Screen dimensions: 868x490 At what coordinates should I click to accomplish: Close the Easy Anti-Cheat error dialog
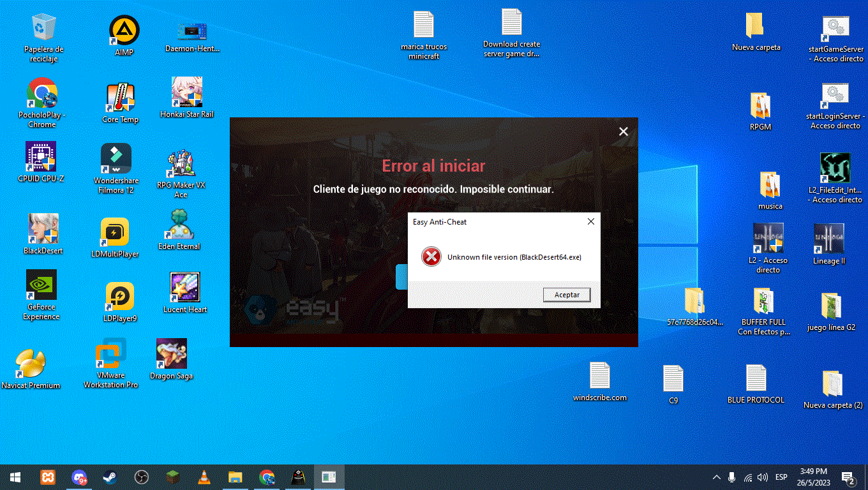pos(590,221)
